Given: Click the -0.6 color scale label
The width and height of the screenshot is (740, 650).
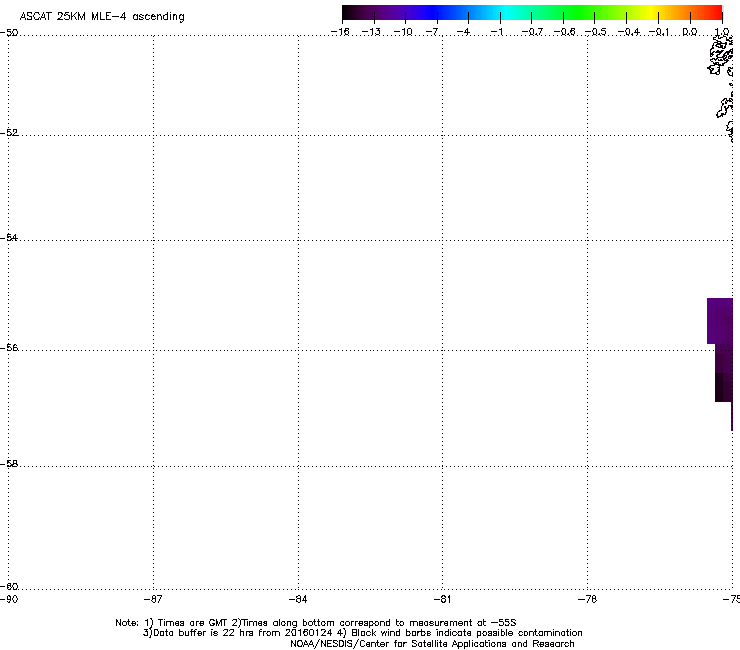Looking at the screenshot, I should click(564, 32).
